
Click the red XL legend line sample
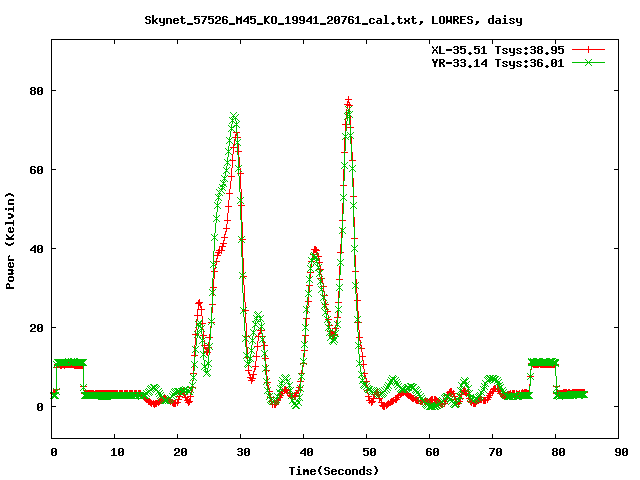(588, 50)
